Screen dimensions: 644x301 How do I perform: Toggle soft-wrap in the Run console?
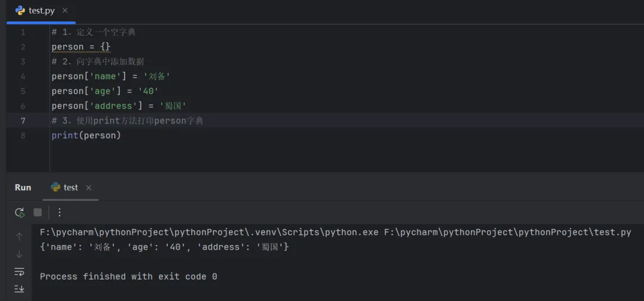click(19, 272)
